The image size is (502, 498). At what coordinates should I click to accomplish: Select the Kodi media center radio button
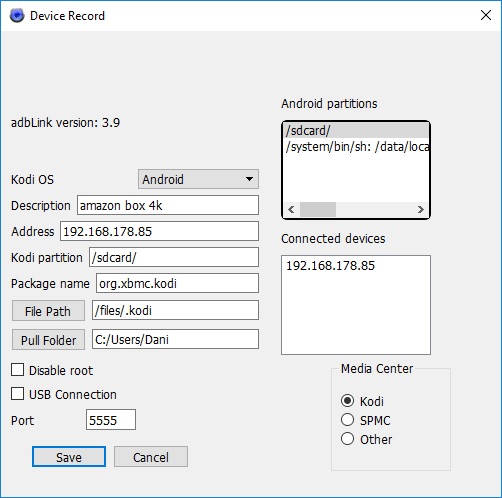tap(347, 400)
